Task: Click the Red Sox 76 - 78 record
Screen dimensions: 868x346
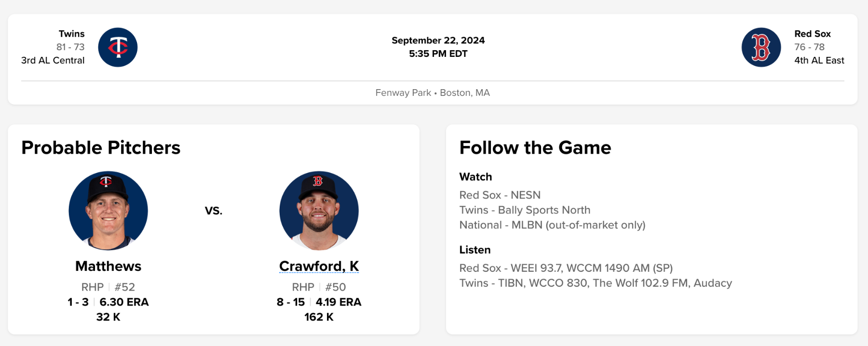Action: click(809, 47)
